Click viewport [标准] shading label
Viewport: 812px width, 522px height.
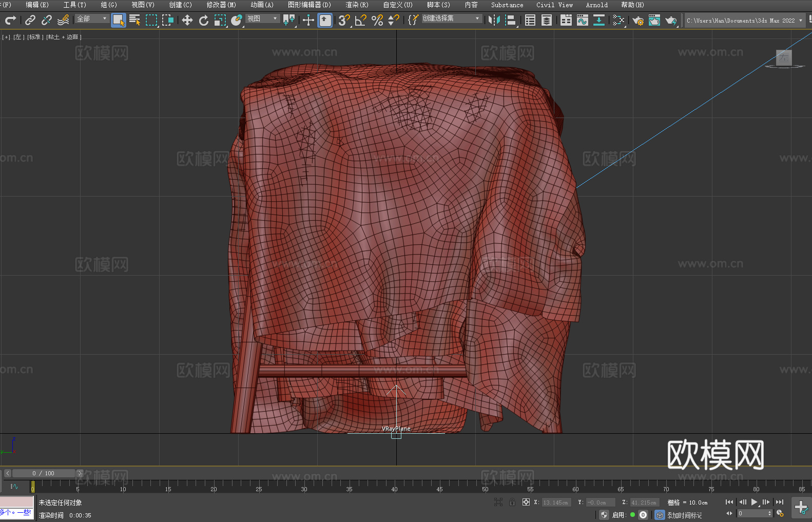click(35, 37)
